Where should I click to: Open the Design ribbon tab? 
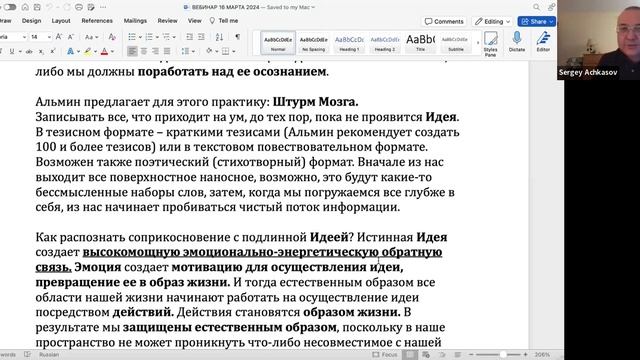coord(31,21)
